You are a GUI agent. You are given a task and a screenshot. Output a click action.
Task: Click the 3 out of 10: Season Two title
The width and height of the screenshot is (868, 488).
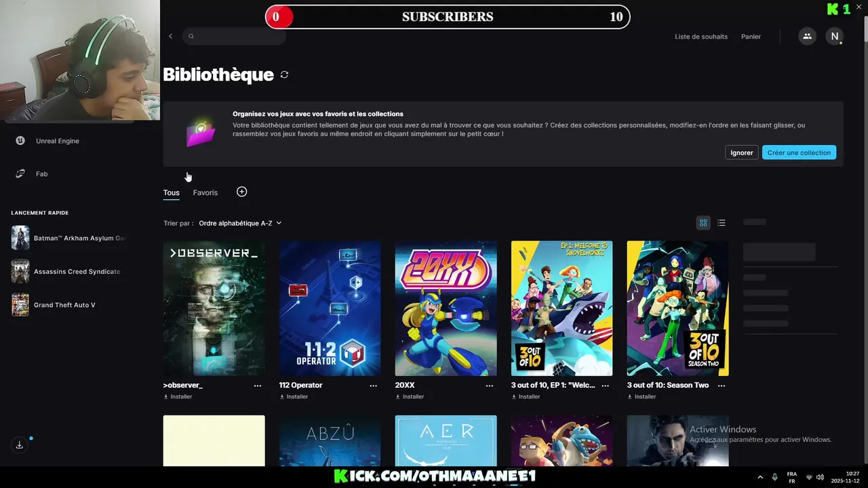click(668, 386)
